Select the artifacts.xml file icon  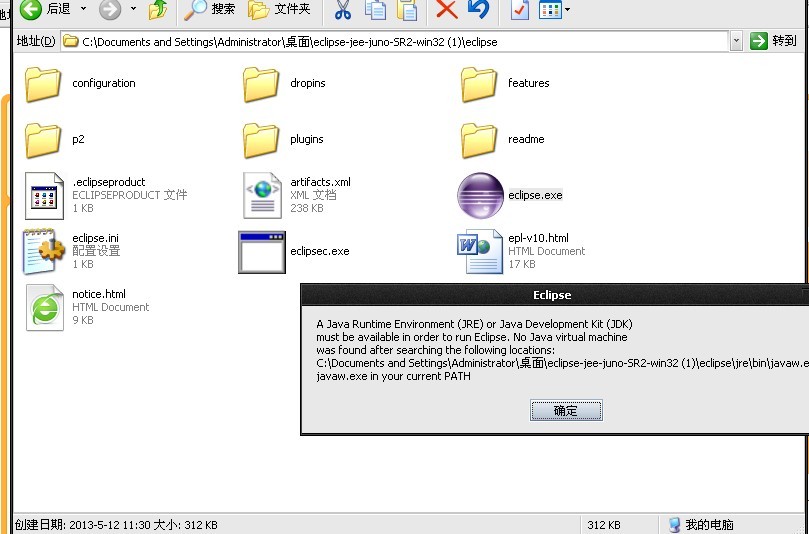coord(262,196)
